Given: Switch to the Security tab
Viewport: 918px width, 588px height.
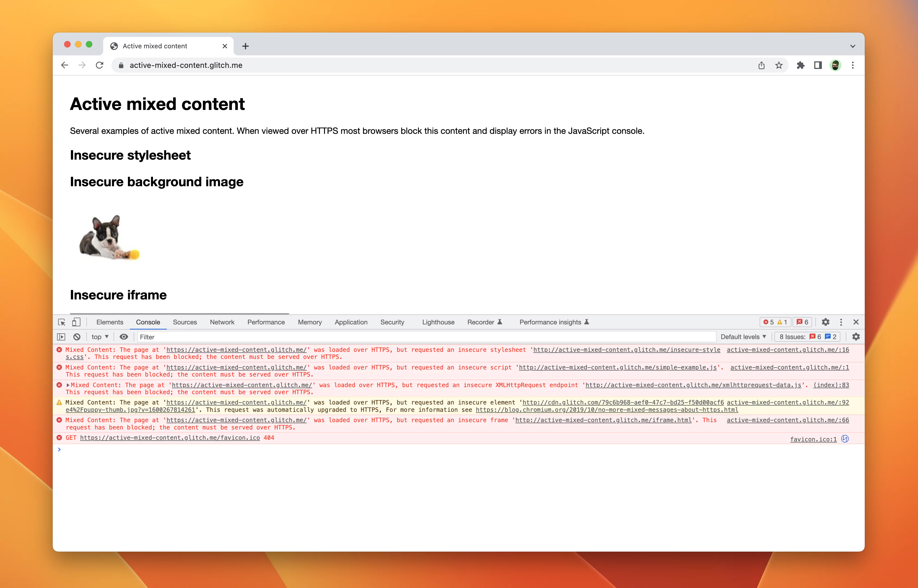Looking at the screenshot, I should [392, 322].
